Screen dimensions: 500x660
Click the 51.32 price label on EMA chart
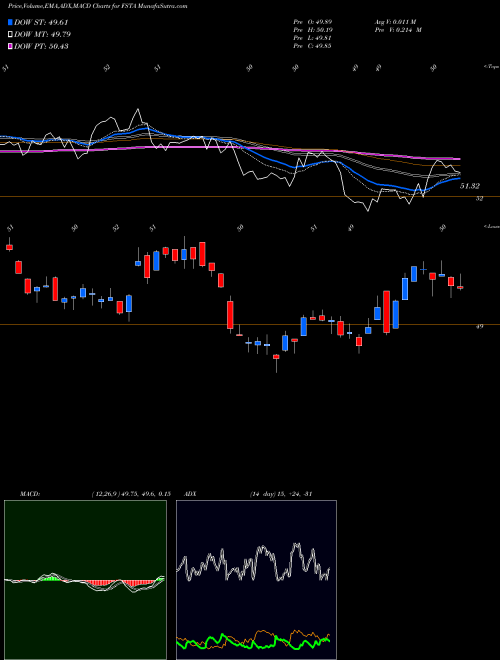[470, 186]
